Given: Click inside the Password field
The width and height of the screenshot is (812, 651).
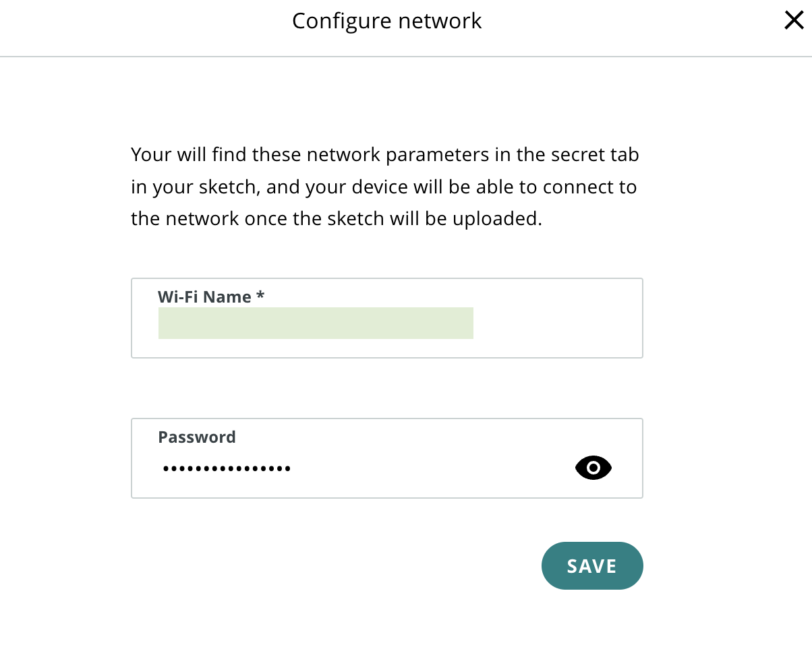Looking at the screenshot, I should pyautogui.click(x=387, y=458).
